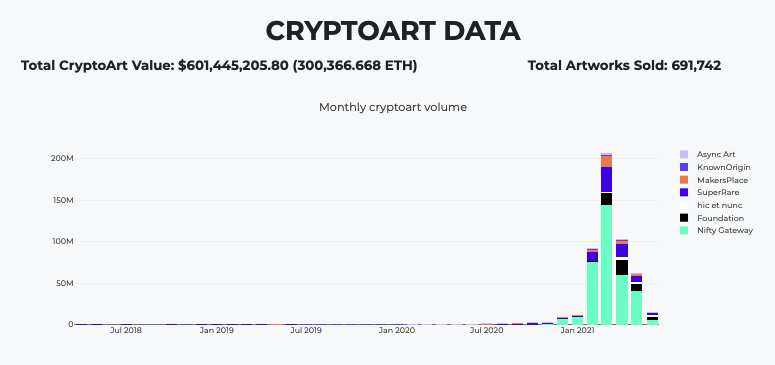The image size is (775, 365).
Task: Click the Async Art legend color swatch
Action: (684, 154)
